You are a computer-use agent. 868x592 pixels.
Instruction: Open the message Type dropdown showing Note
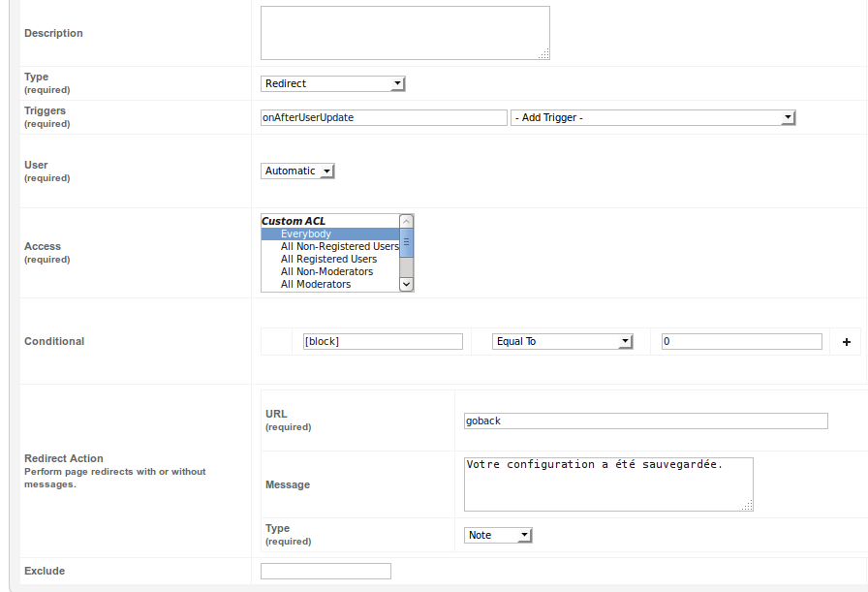[498, 535]
